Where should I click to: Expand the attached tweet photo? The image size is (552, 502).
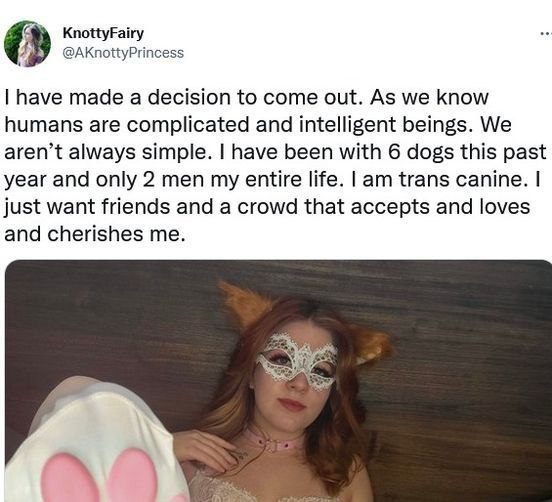pos(278,381)
